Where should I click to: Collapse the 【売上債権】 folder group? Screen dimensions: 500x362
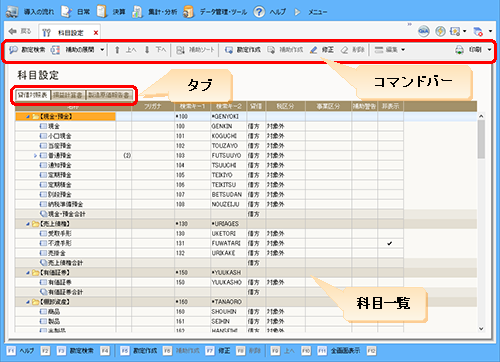28,224
